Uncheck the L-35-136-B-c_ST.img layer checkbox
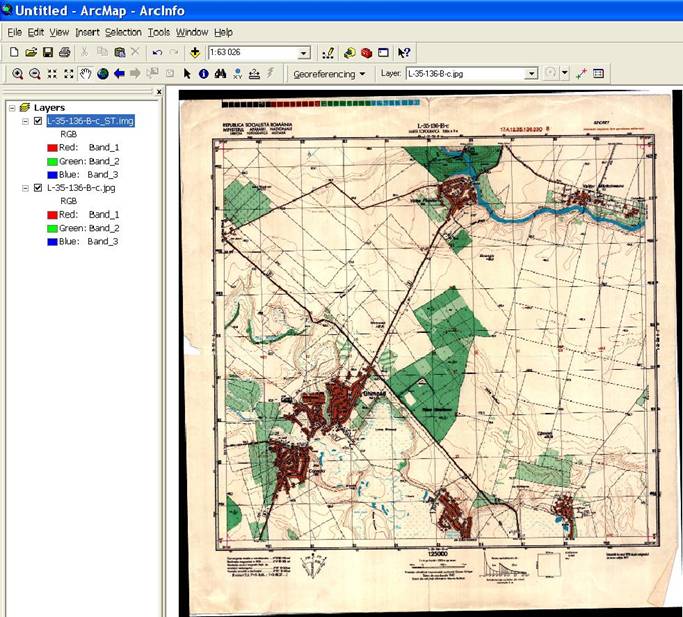The width and height of the screenshot is (683, 617). click(x=38, y=121)
